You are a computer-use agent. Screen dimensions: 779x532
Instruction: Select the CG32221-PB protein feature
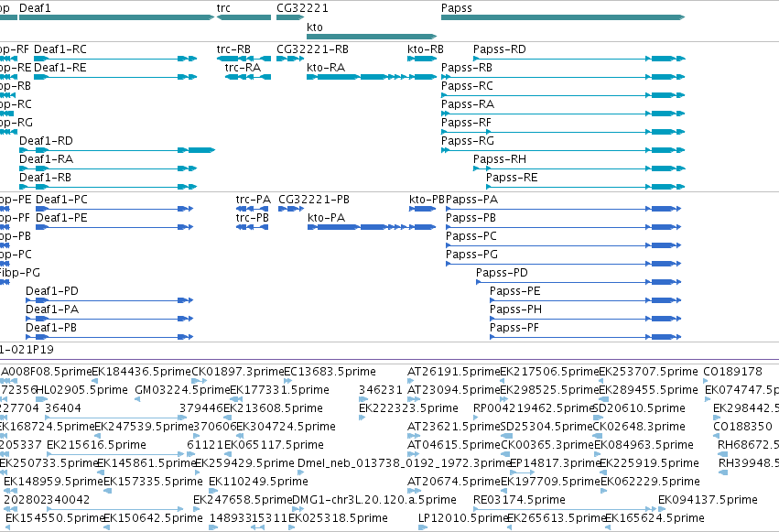291,209
